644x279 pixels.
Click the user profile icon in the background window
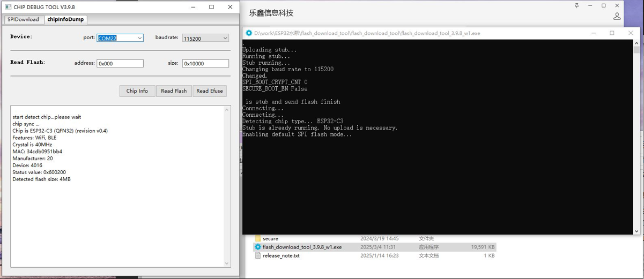617,16
